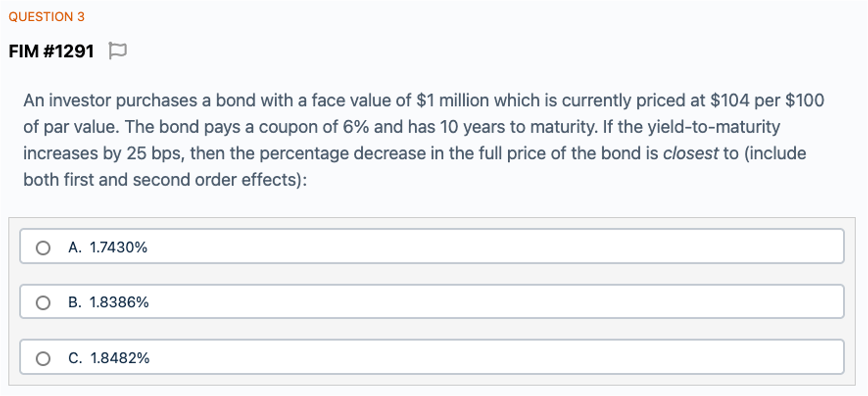Select radio button for answer A

pyautogui.click(x=43, y=247)
